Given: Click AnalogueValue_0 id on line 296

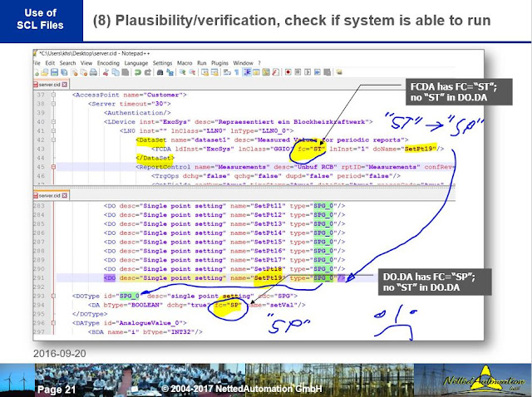Looking at the screenshot, I should [x=151, y=323].
